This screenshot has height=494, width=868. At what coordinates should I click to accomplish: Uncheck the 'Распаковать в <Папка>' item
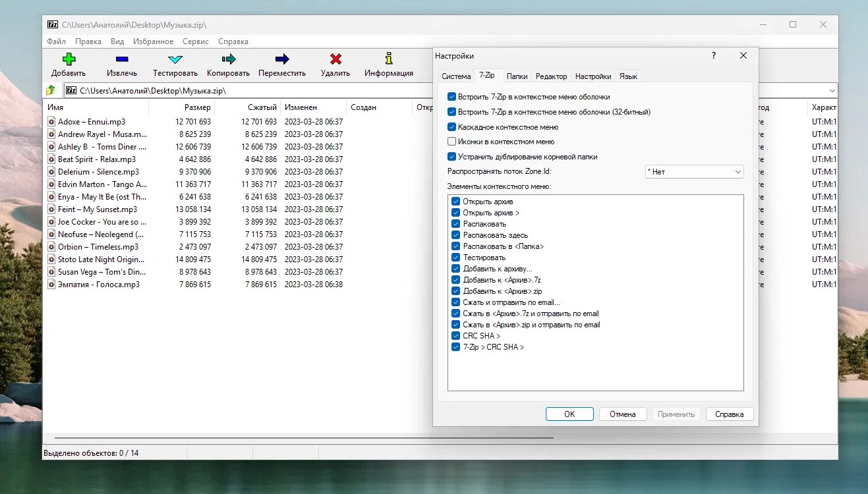[x=455, y=246]
